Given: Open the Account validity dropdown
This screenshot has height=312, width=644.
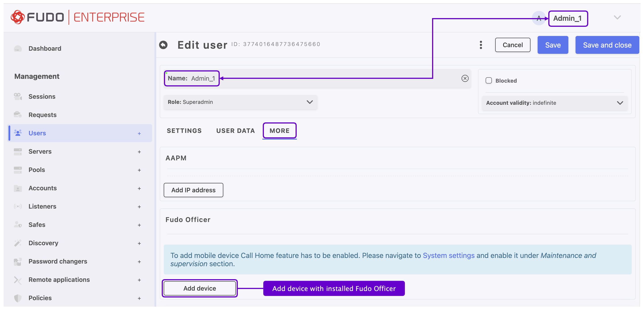Looking at the screenshot, I should (x=555, y=103).
